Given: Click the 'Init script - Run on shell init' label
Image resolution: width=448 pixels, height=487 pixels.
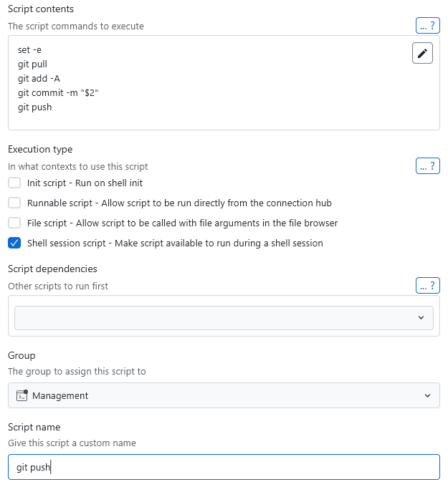Looking at the screenshot, I should click(85, 183).
